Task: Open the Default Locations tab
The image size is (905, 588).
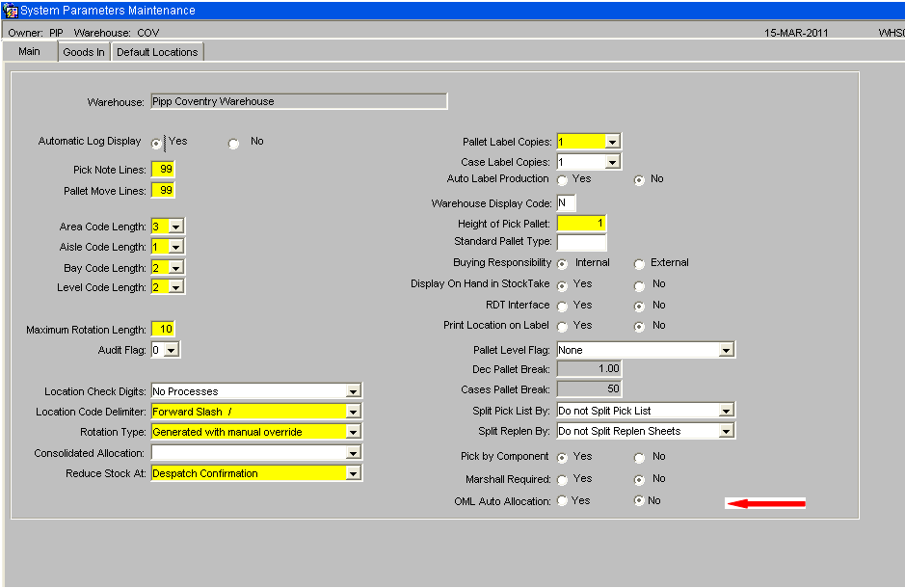Action: pyautogui.click(x=157, y=52)
